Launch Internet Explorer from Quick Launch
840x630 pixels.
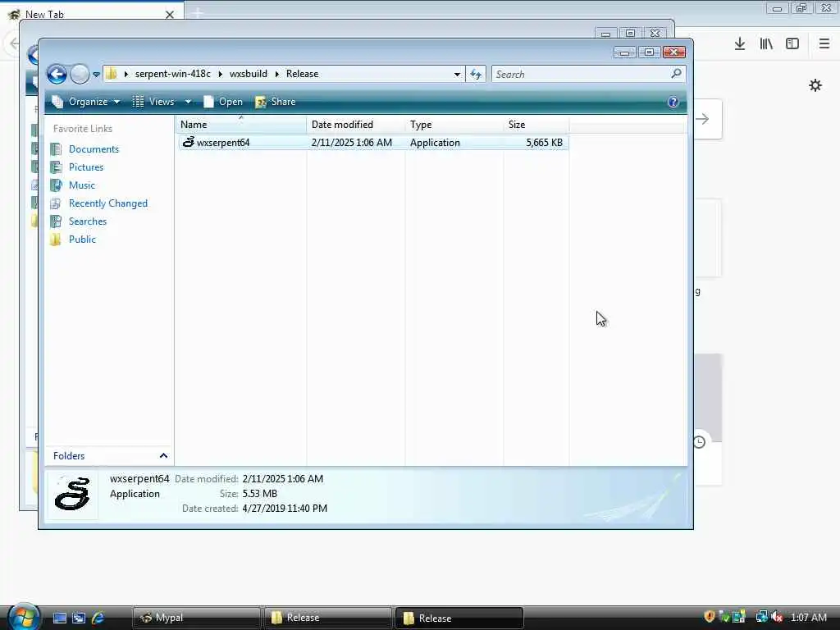98,618
